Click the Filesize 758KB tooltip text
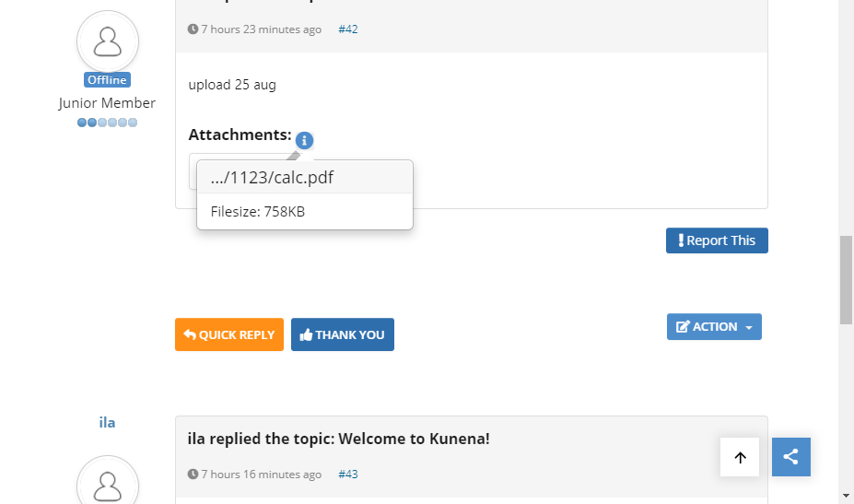Screen dimensions: 854x504 click(x=258, y=212)
